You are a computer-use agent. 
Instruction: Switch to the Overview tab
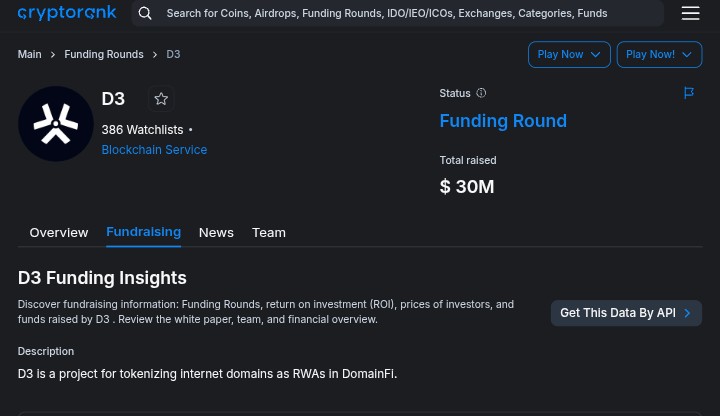(x=59, y=232)
